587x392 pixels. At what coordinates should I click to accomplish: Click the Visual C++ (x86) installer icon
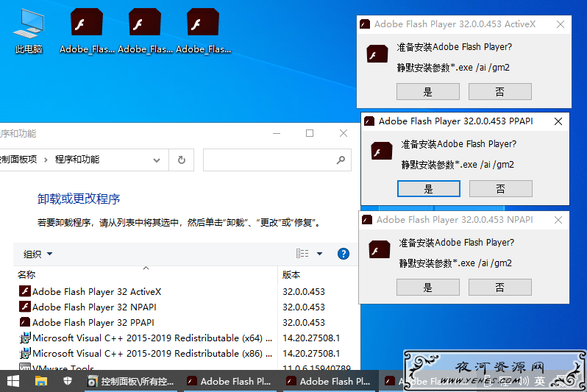coord(25,353)
